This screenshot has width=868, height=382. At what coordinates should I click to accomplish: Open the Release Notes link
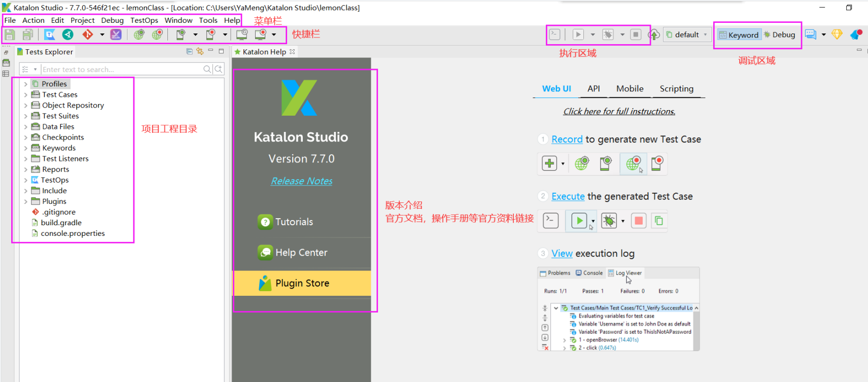[301, 181]
